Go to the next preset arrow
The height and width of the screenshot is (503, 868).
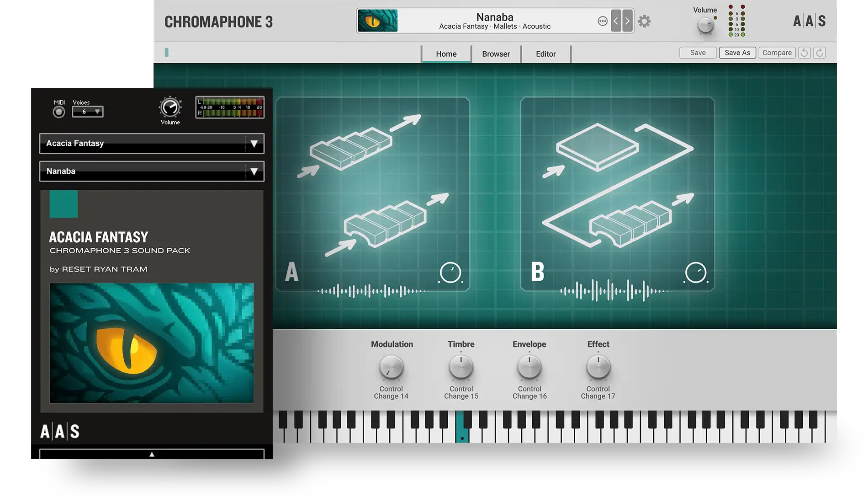tap(627, 21)
